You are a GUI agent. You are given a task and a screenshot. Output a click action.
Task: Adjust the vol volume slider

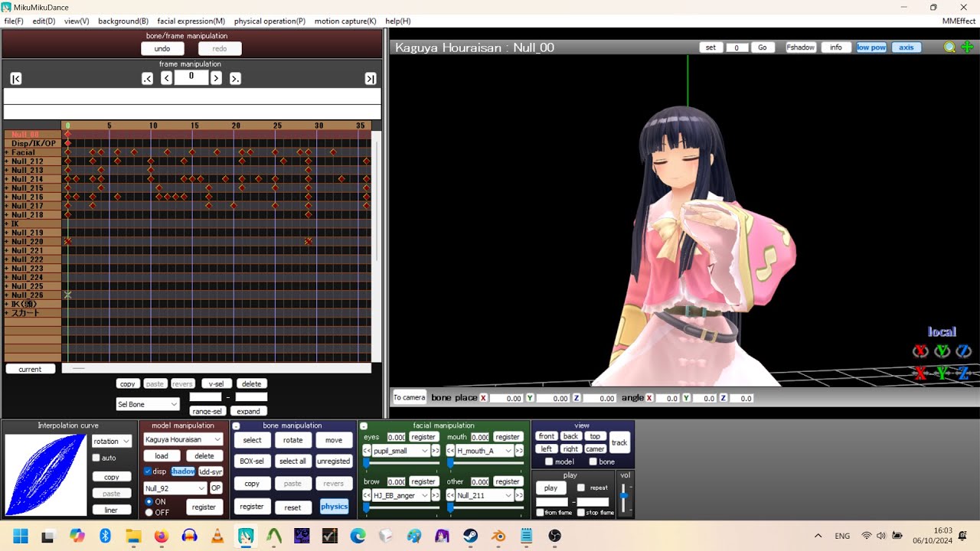(624, 498)
